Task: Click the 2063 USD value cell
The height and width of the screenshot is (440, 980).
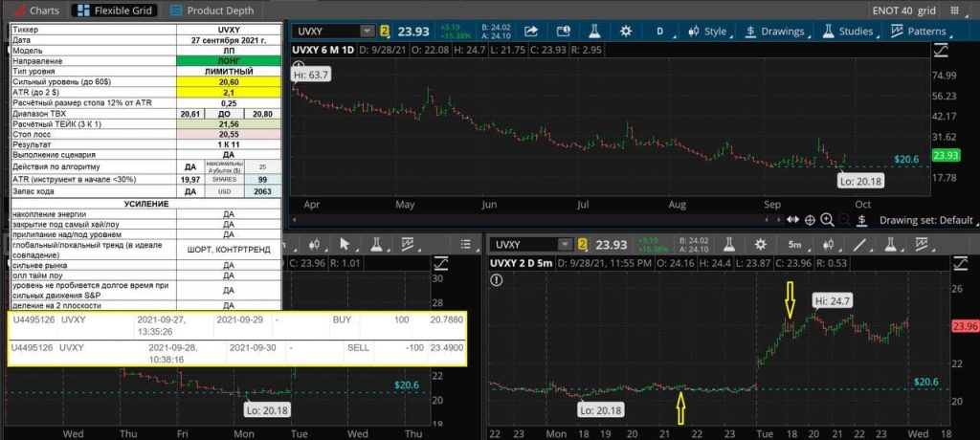Action: (x=262, y=191)
